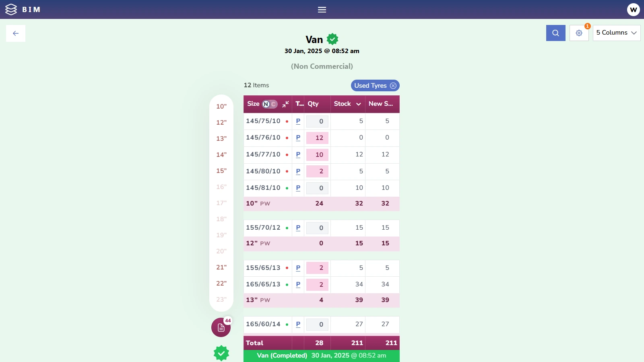Image resolution: width=644 pixels, height=362 pixels.
Task: Toggle the N/C size switch
Action: coord(270,104)
